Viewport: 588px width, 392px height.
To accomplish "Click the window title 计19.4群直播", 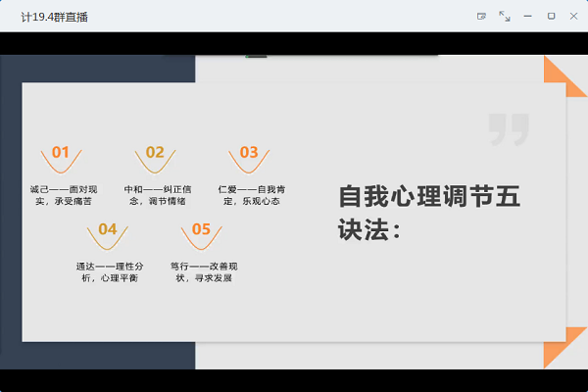I will 54,17.
